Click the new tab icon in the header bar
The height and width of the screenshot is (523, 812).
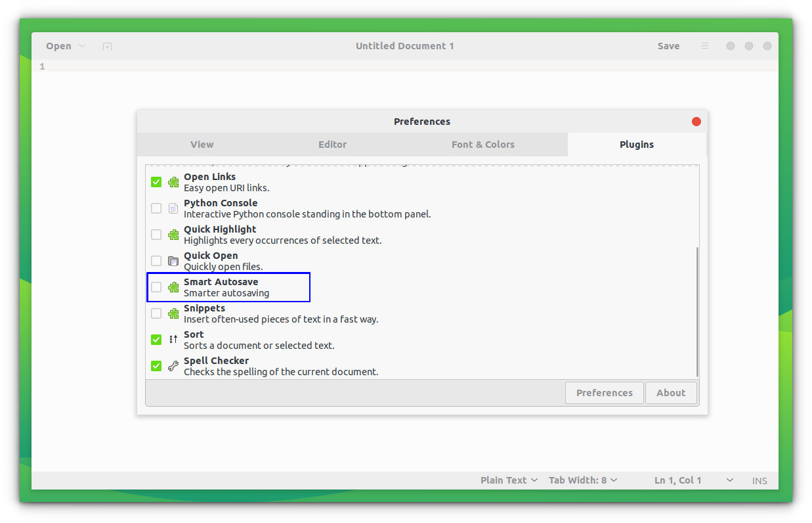(x=107, y=46)
